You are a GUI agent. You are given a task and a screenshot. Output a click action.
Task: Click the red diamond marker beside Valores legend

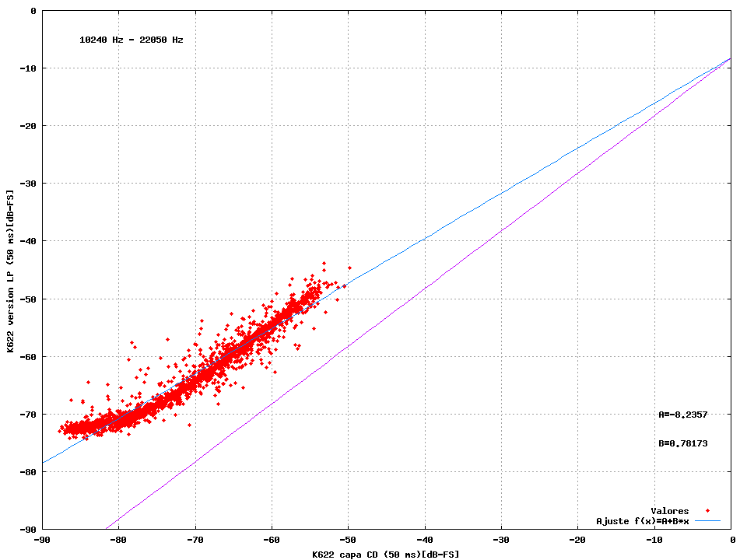pos(707,511)
